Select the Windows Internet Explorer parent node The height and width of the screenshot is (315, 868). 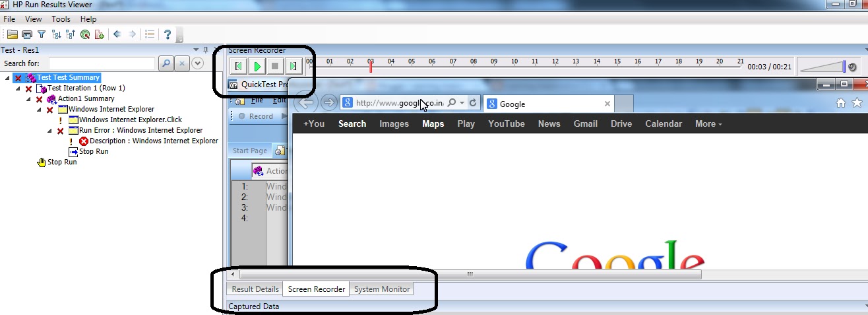coord(111,110)
